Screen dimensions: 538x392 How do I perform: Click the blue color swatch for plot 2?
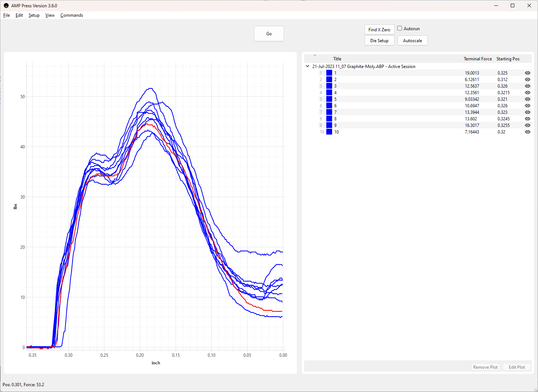click(329, 80)
